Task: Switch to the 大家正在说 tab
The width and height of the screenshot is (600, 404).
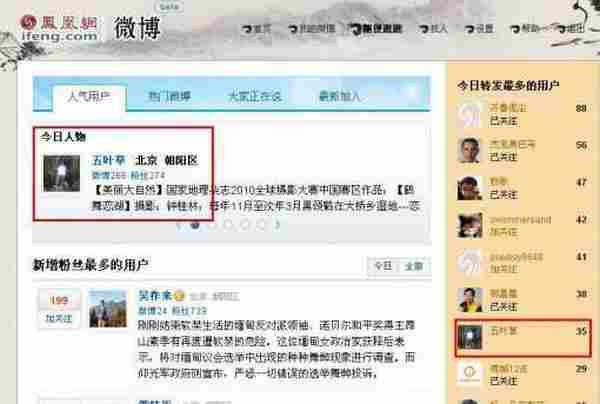Action: coord(254,96)
